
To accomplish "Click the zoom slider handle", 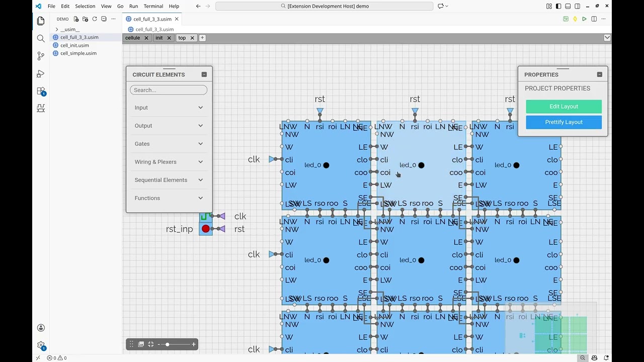I will click(168, 344).
